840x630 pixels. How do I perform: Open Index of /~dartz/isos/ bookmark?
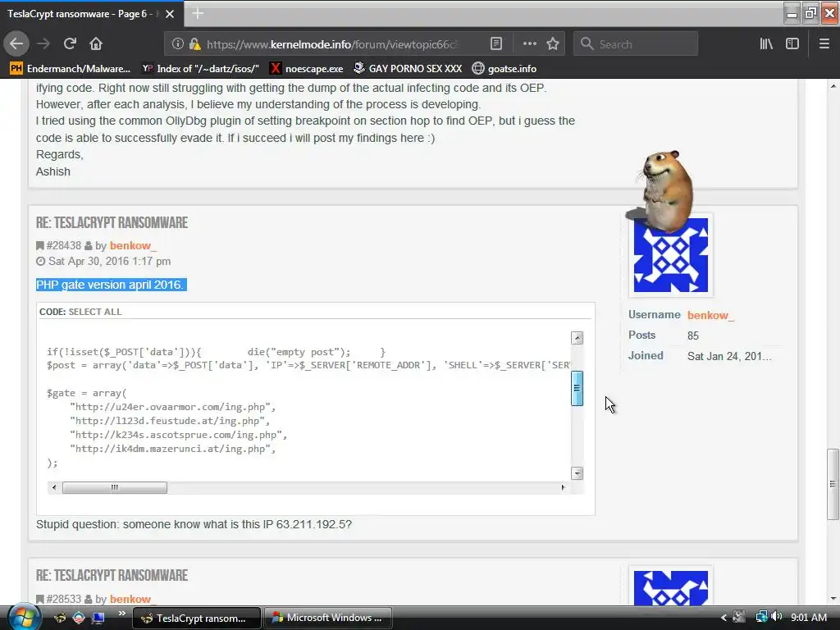coord(200,69)
